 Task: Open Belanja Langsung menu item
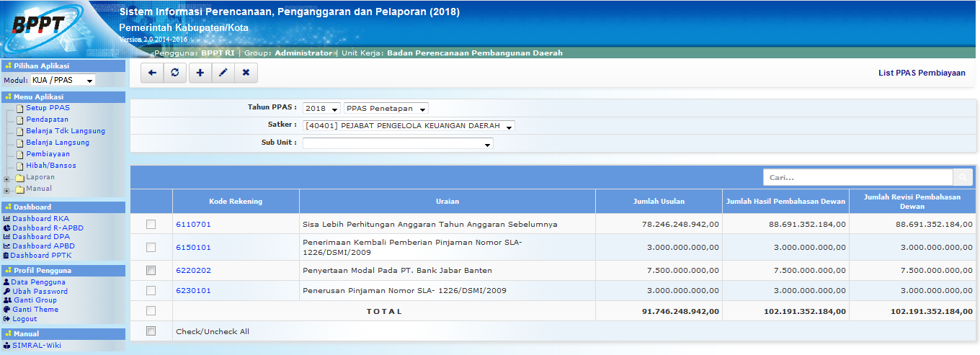coord(58,143)
